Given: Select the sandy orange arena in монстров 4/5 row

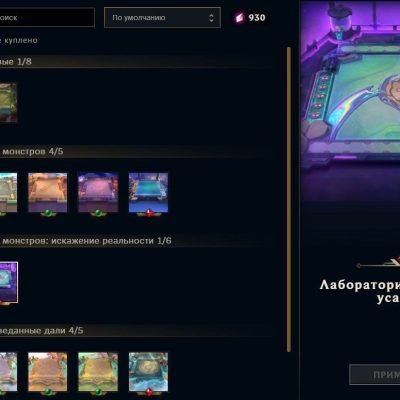Looking at the screenshot, I should [47, 192].
